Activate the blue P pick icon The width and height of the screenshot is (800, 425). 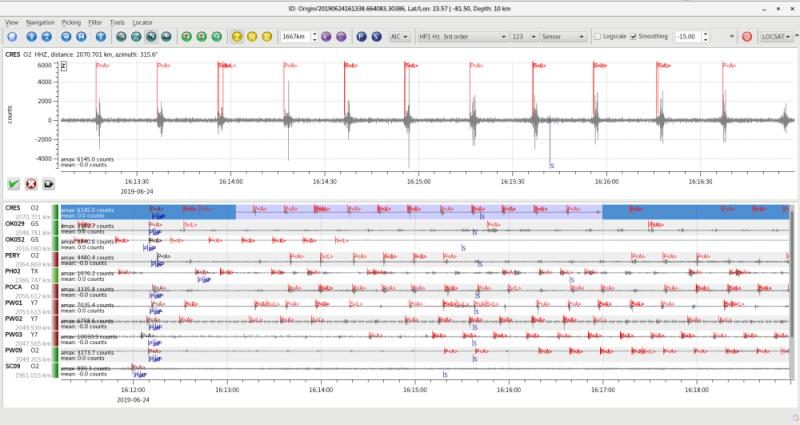(361, 37)
